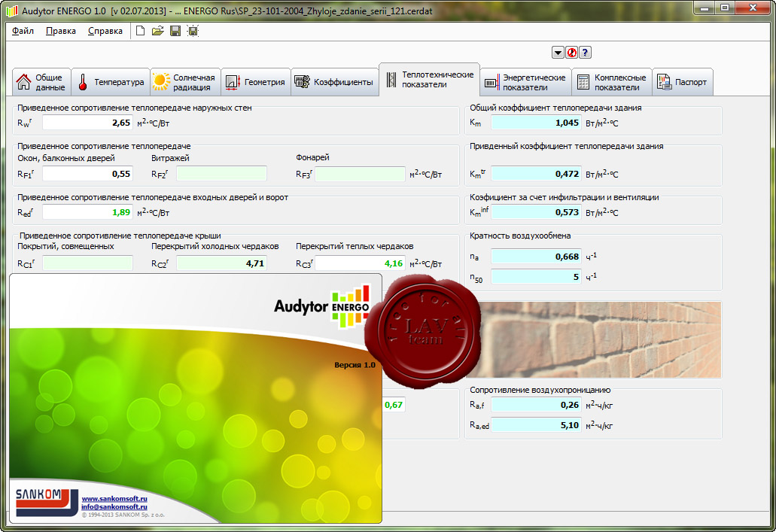This screenshot has width=776, height=532.
Task: Click the RF1 windows field showing 0,55
Action: (x=87, y=174)
